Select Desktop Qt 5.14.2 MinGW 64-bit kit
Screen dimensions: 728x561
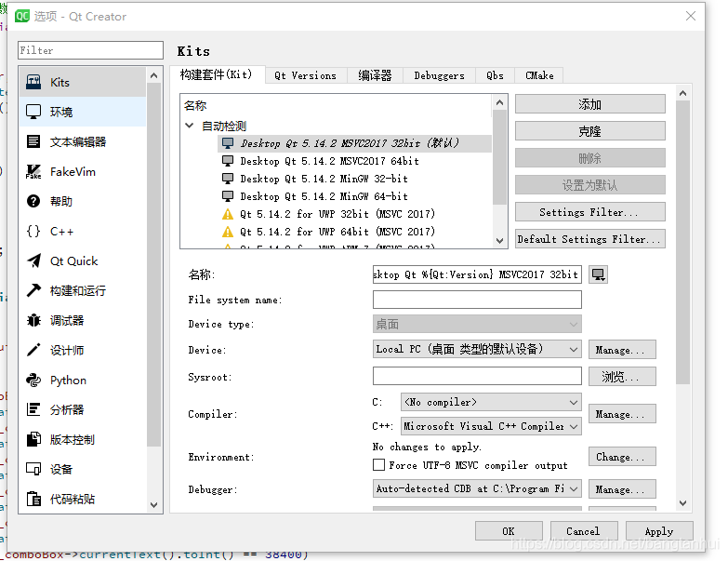pos(354,196)
